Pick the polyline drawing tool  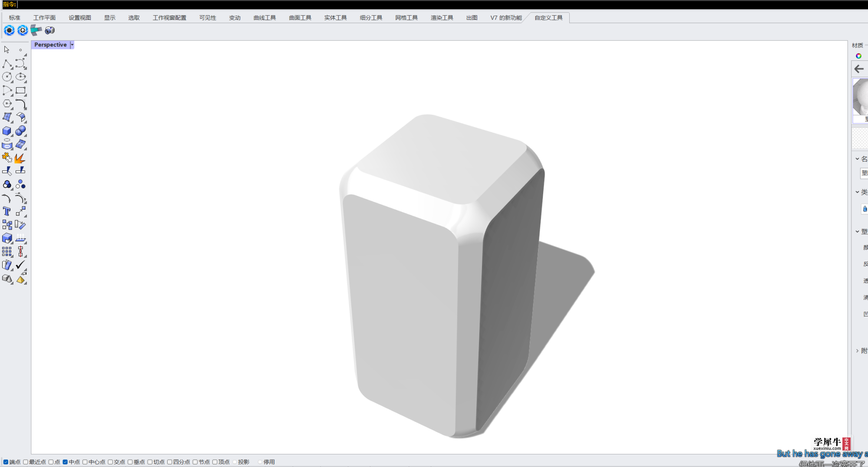[7, 64]
